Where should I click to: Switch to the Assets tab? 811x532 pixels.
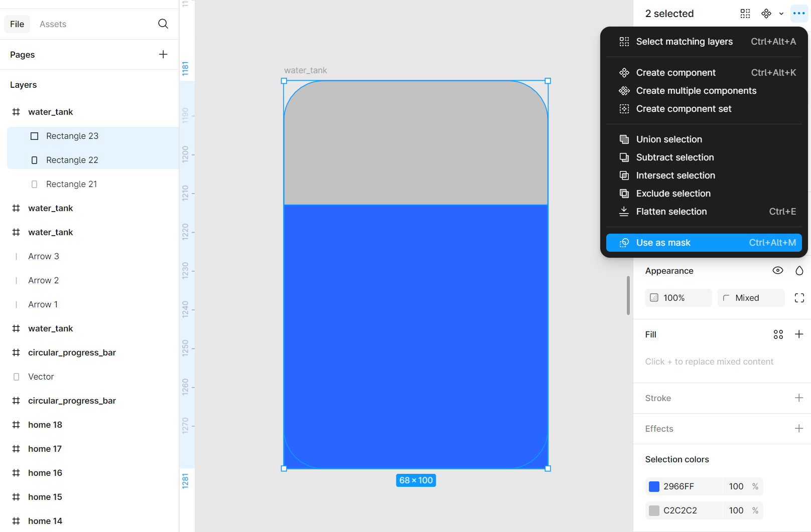(53, 24)
